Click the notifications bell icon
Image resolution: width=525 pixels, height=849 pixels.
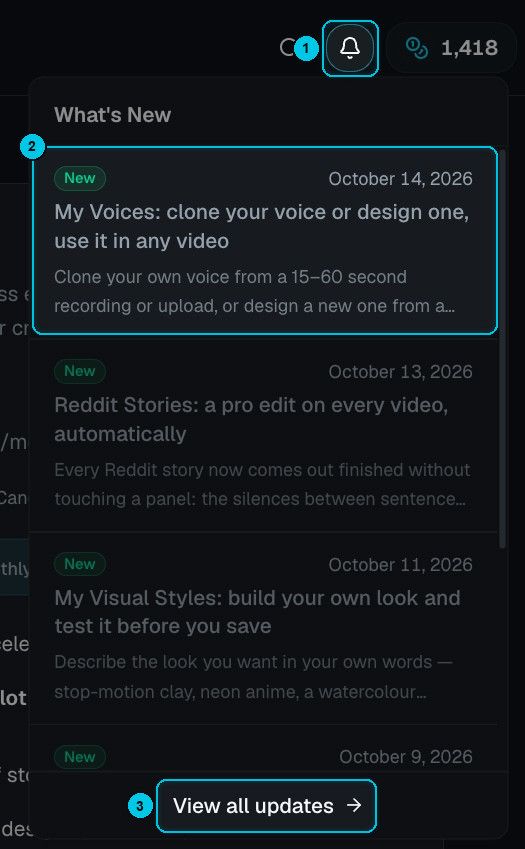coord(350,48)
